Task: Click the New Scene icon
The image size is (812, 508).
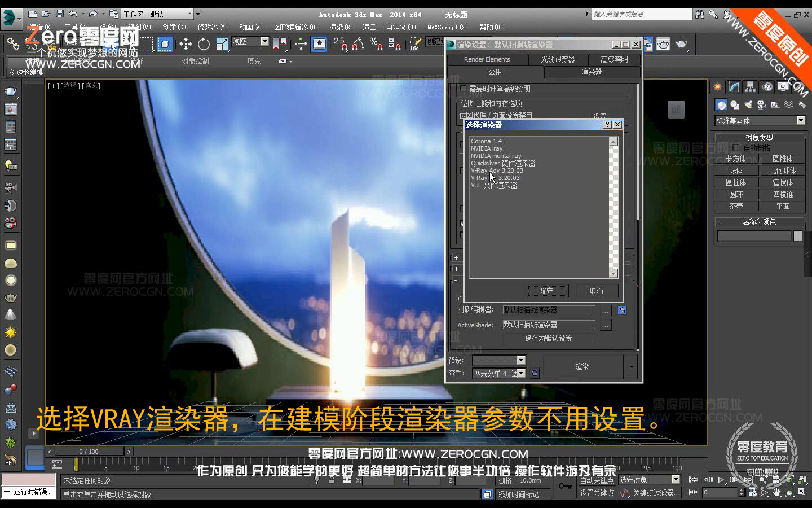Action: [x=33, y=14]
